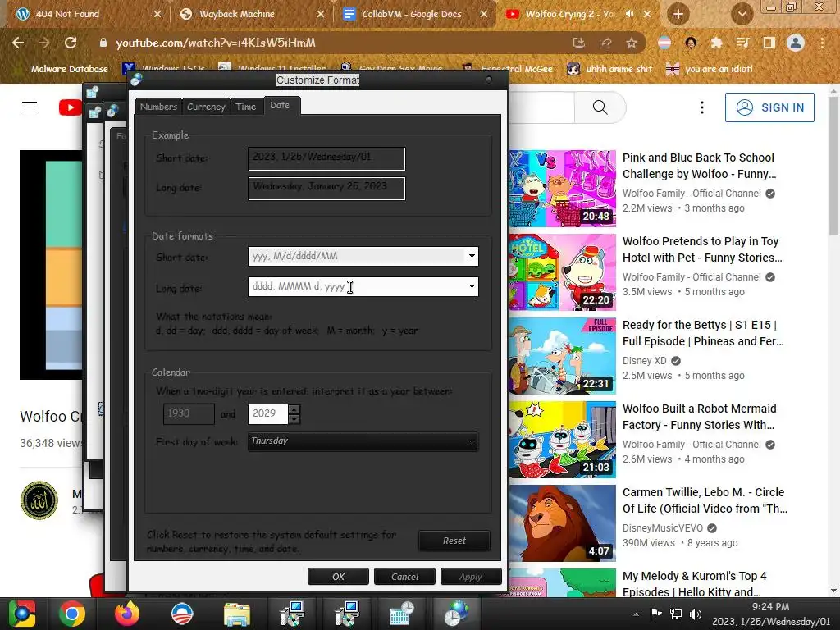Image resolution: width=840 pixels, height=630 pixels.
Task: Click the Long date format text field
Action: (x=356, y=286)
